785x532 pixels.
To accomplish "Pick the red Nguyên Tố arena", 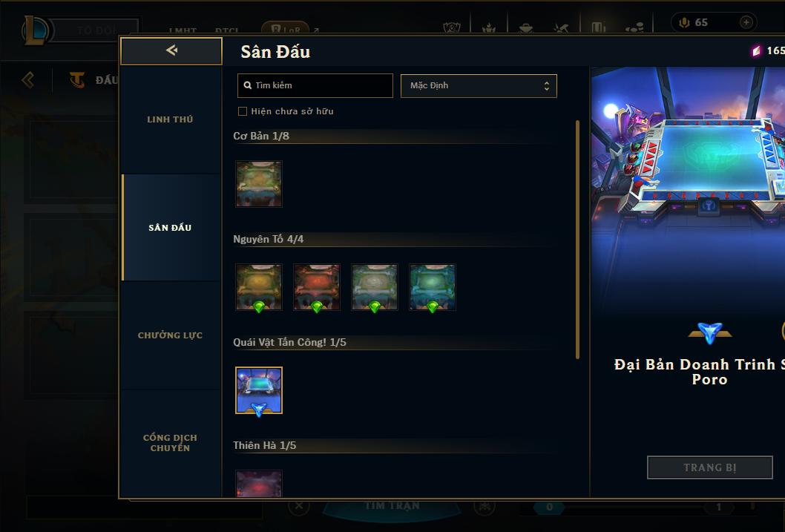I will pyautogui.click(x=317, y=287).
